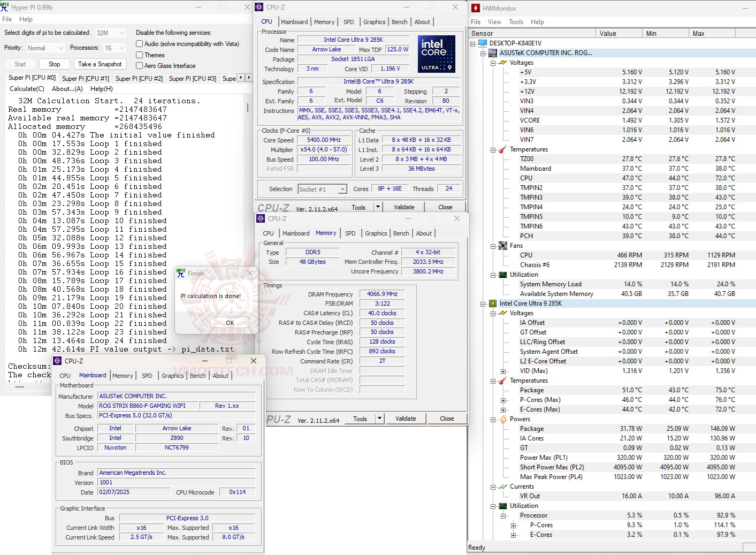Click the Temperatures thermometer icon under ASUSTeK
The image size is (756, 555).
(503, 149)
